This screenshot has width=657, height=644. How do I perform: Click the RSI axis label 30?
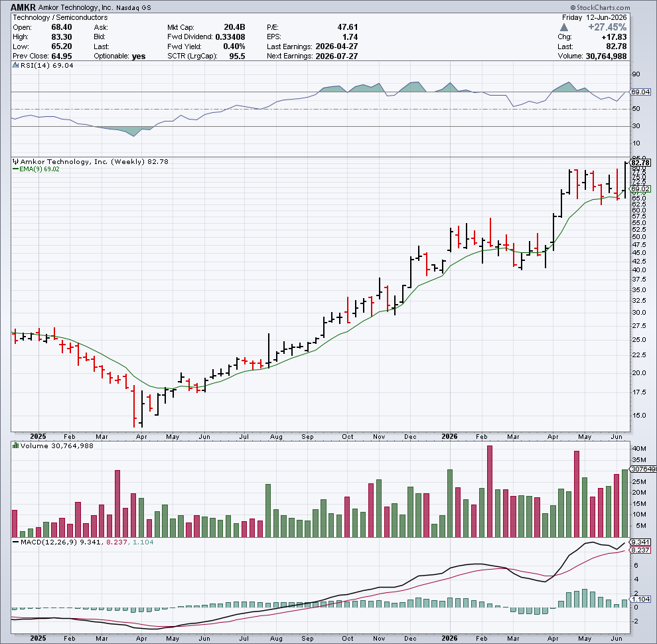[x=636, y=125]
